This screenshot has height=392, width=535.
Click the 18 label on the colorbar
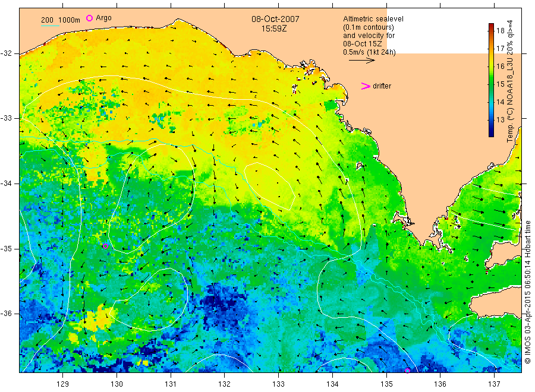click(x=500, y=31)
